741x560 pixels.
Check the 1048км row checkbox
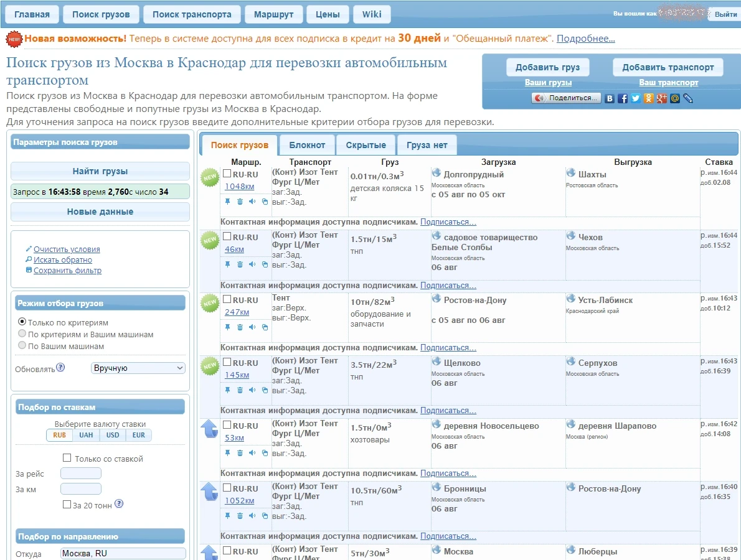227,173
